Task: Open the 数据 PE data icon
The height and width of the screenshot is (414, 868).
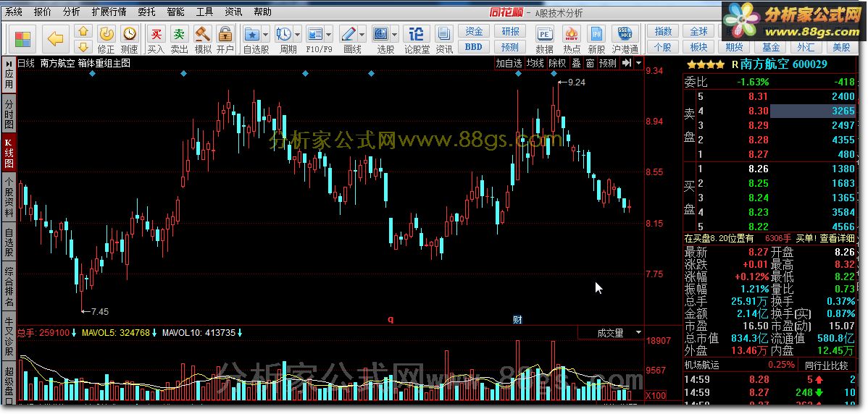Action: click(x=545, y=34)
